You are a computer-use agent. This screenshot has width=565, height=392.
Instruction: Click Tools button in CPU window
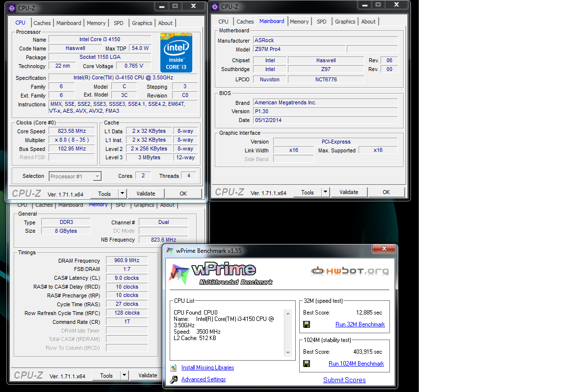click(x=104, y=194)
